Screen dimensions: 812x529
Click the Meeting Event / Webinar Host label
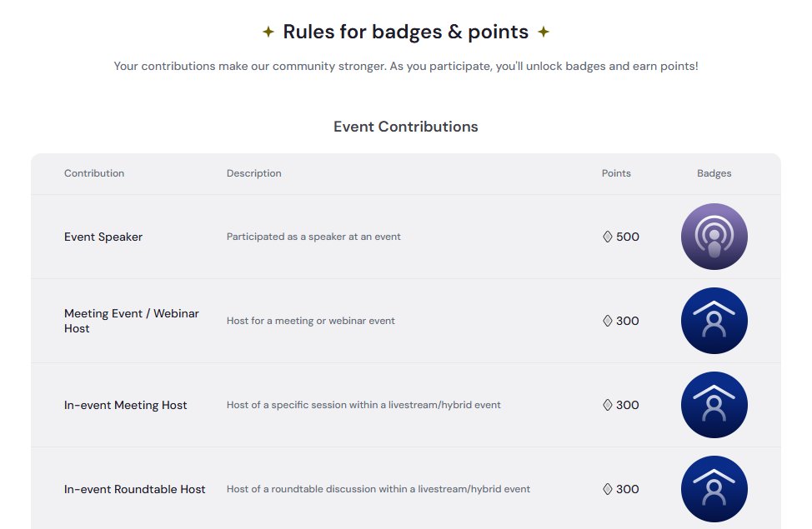tap(132, 321)
